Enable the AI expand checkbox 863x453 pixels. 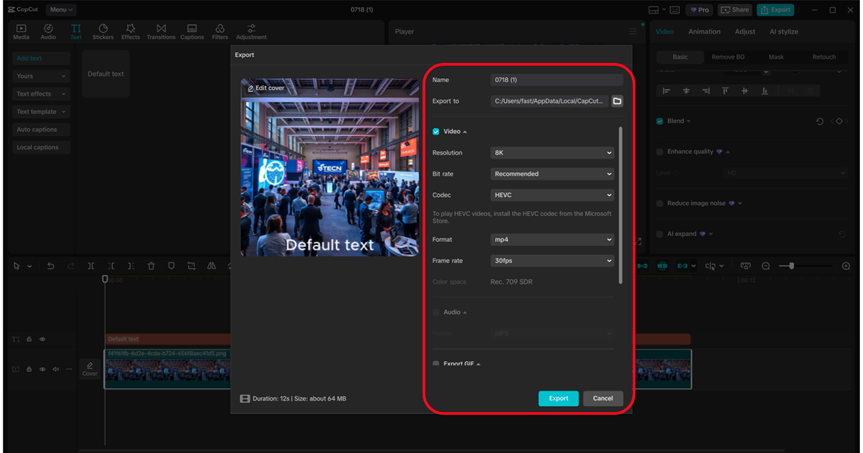click(x=659, y=234)
